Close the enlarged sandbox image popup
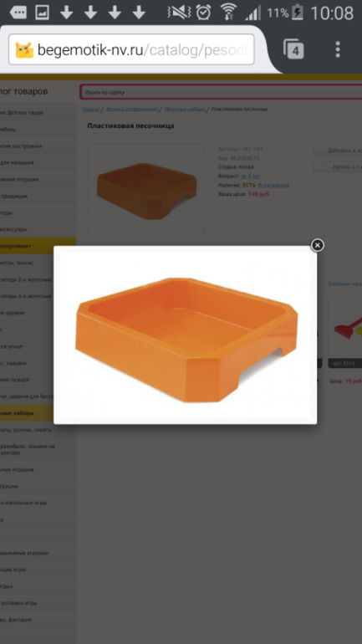Image resolution: width=362 pixels, height=644 pixels. coord(317,245)
